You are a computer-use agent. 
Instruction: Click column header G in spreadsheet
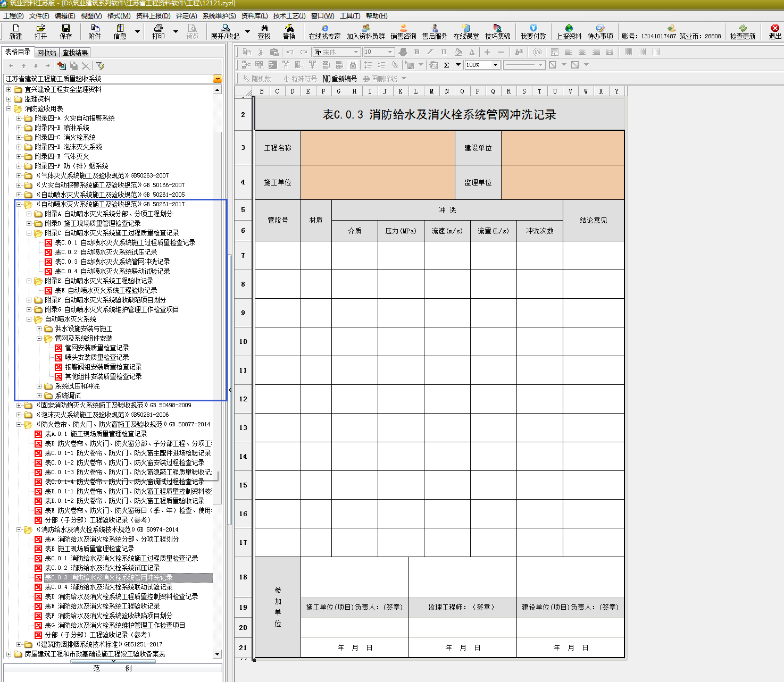coord(339,91)
